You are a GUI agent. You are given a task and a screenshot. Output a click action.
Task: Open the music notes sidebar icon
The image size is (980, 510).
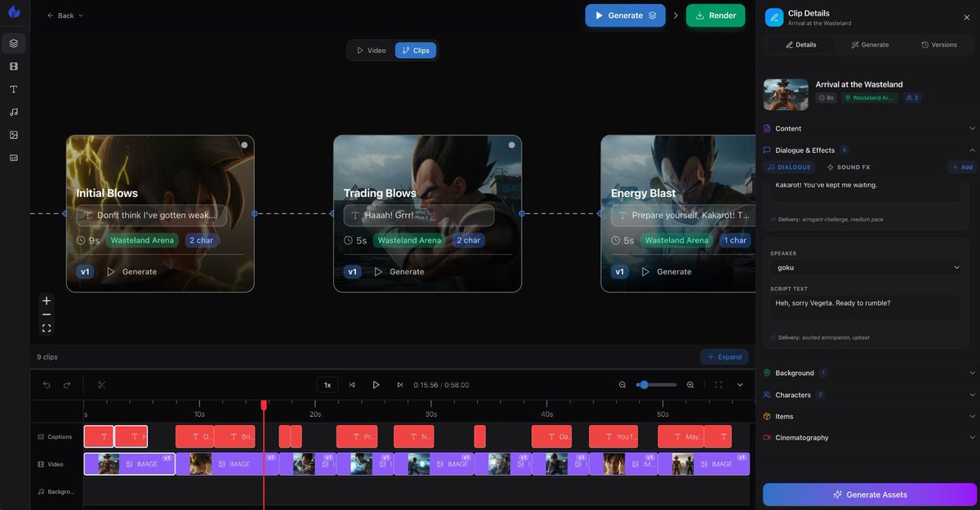click(x=14, y=112)
